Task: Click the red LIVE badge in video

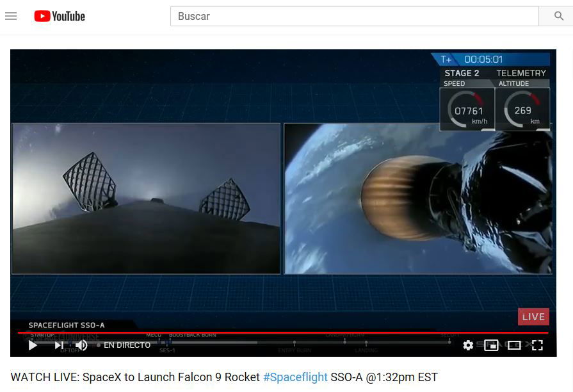Action: 533,316
